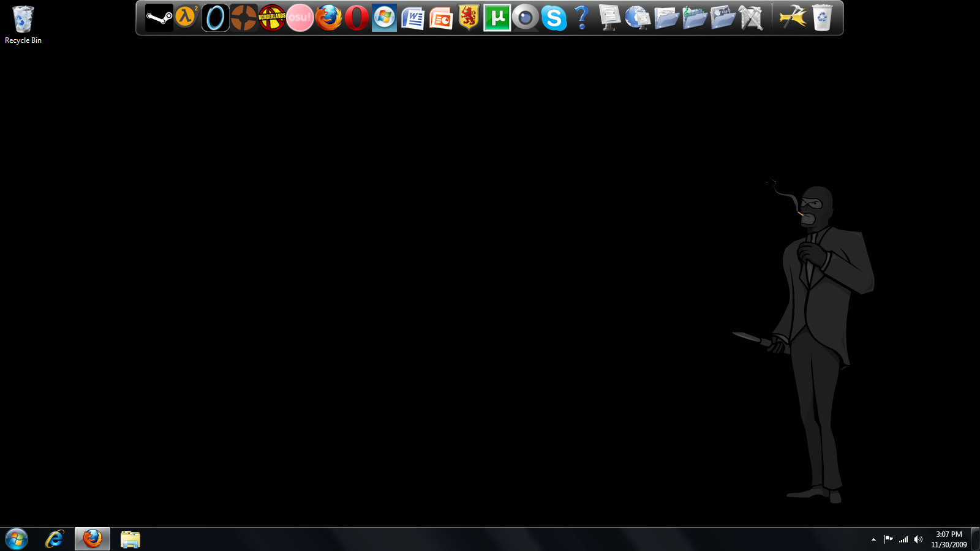Screen dimensions: 980x551
Task: Click the blue question mark dock icon
Action: click(x=582, y=18)
